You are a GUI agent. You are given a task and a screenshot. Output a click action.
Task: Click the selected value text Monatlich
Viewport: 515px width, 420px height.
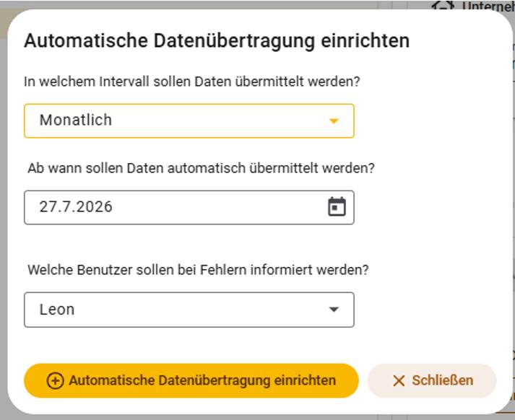76,120
